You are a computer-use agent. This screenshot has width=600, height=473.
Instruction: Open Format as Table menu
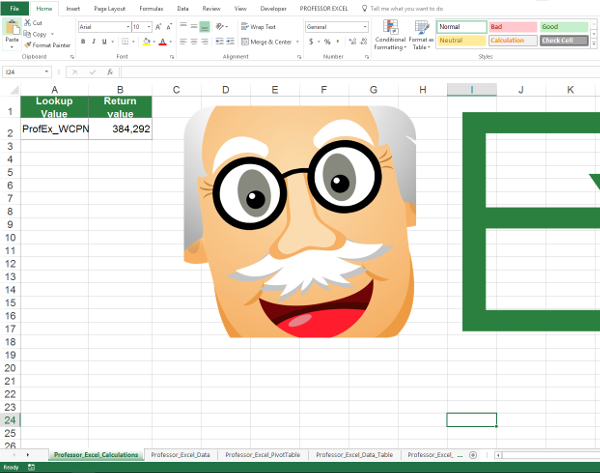click(421, 35)
